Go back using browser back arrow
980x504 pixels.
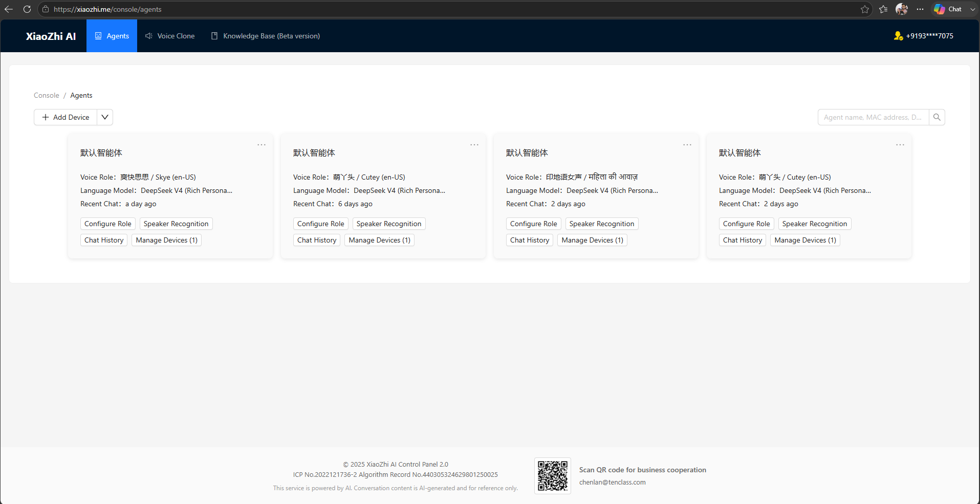point(9,9)
